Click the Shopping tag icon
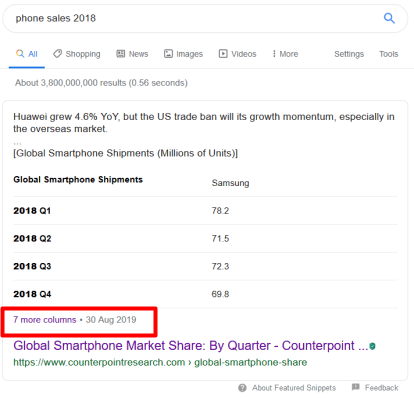Viewport: 414px width, 398px height. (x=58, y=53)
